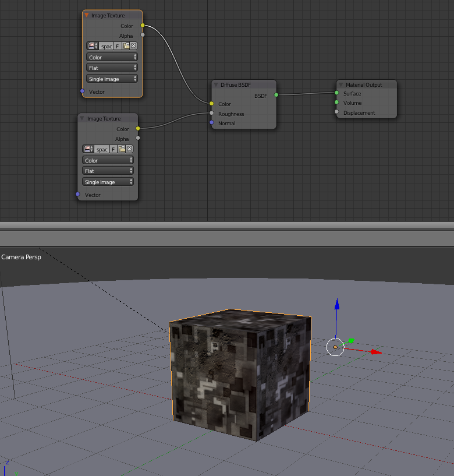Image resolution: width=454 pixels, height=476 pixels.
Task: Edit image name field in lower Image Texture
Action: click(x=102, y=149)
